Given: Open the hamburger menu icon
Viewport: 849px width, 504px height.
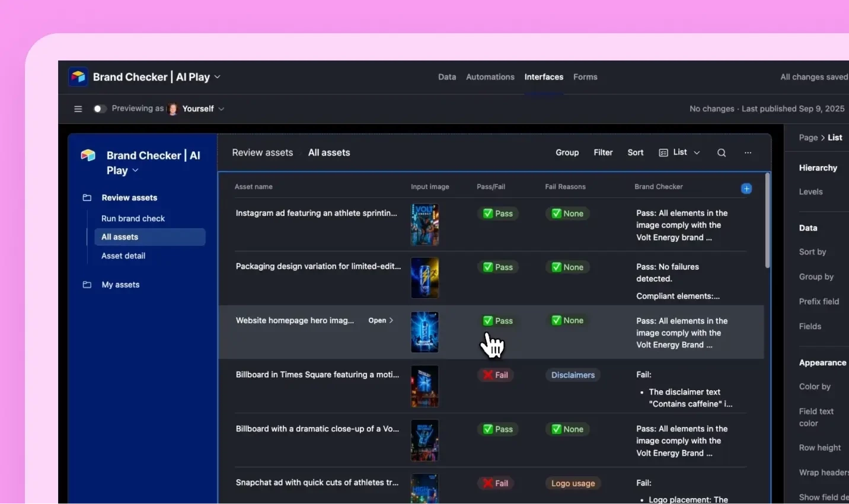Looking at the screenshot, I should [78, 109].
